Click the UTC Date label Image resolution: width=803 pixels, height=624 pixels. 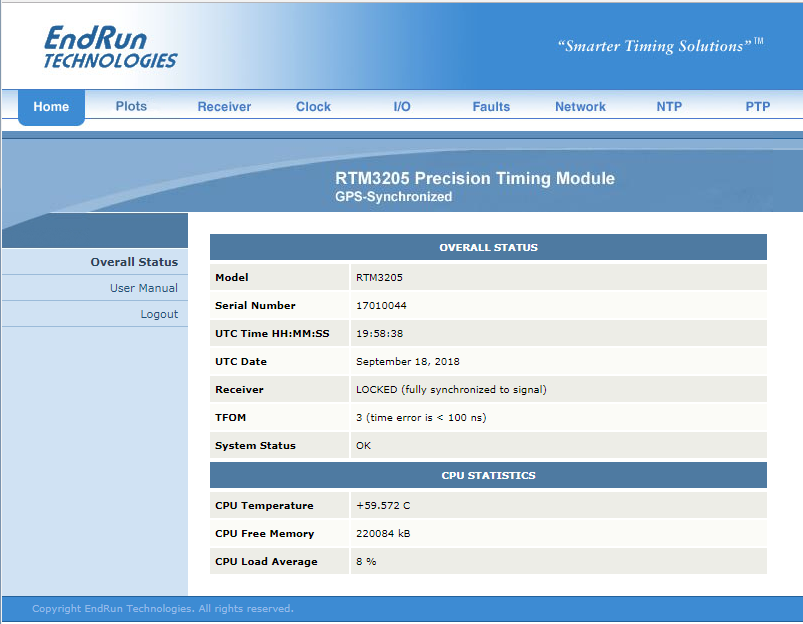tap(241, 361)
